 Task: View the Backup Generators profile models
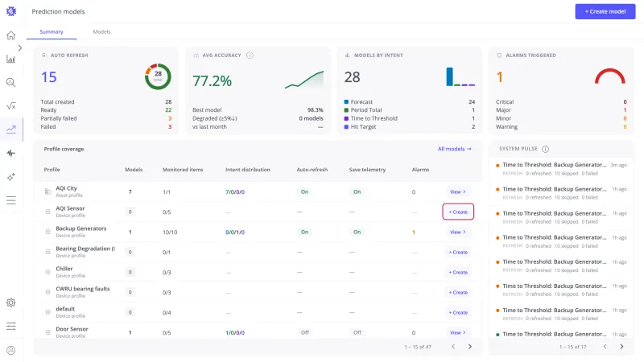[x=457, y=232]
